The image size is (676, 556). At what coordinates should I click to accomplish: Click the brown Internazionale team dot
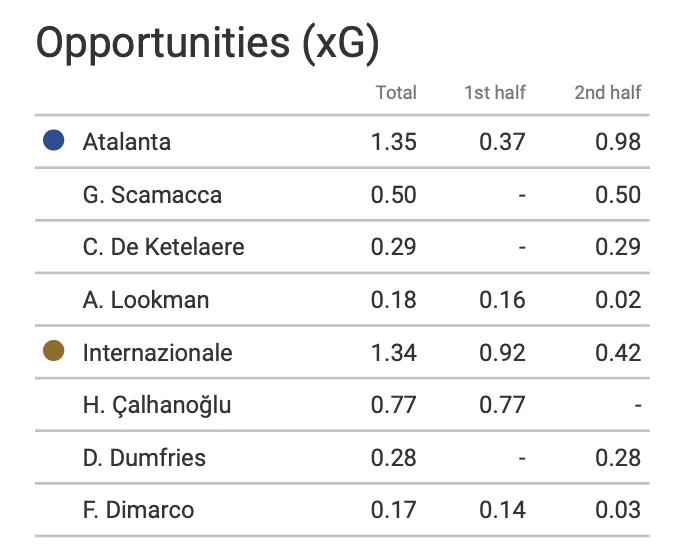(54, 351)
